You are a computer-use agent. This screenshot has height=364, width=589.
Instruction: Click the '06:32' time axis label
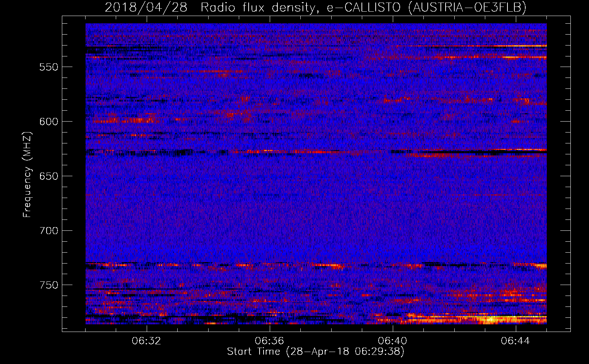(146, 341)
